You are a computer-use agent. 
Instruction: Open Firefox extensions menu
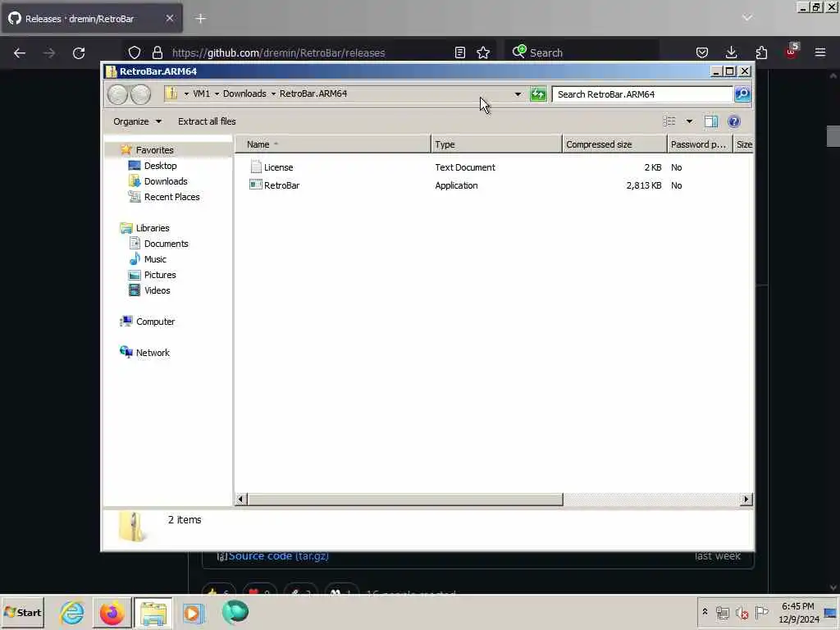[761, 52]
